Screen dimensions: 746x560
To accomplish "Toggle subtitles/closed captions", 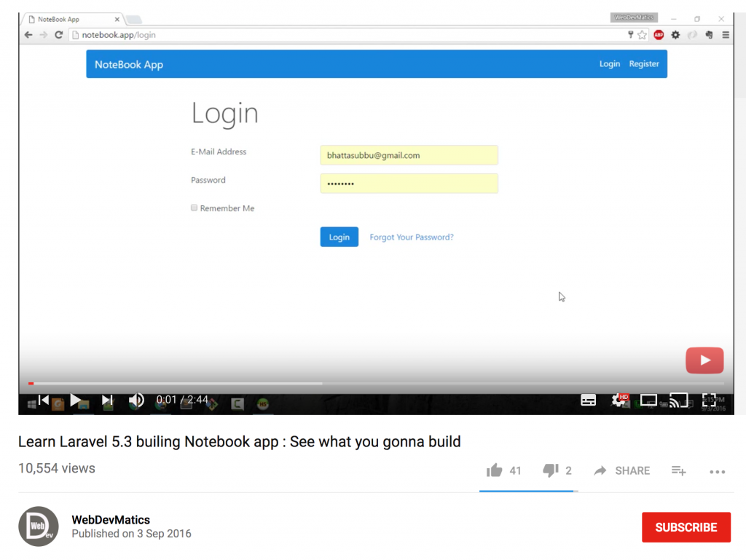I will tap(588, 400).
